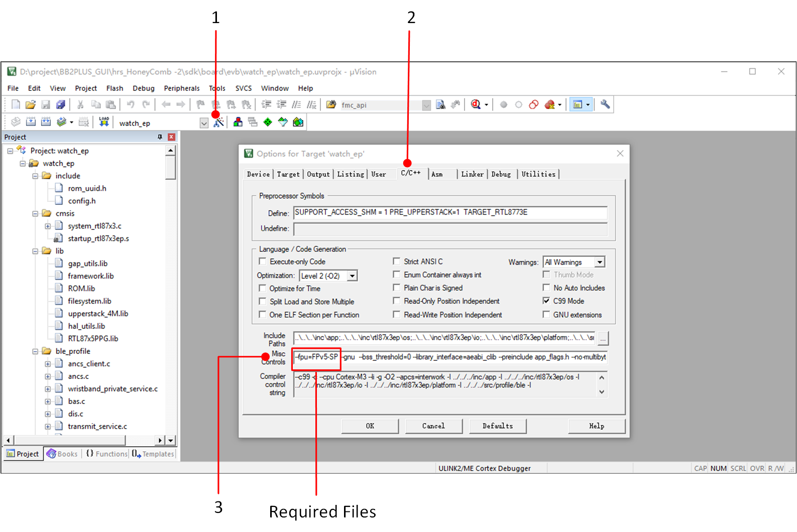The image size is (797, 532).
Task: Open the Warnings dropdown
Action: (x=600, y=262)
